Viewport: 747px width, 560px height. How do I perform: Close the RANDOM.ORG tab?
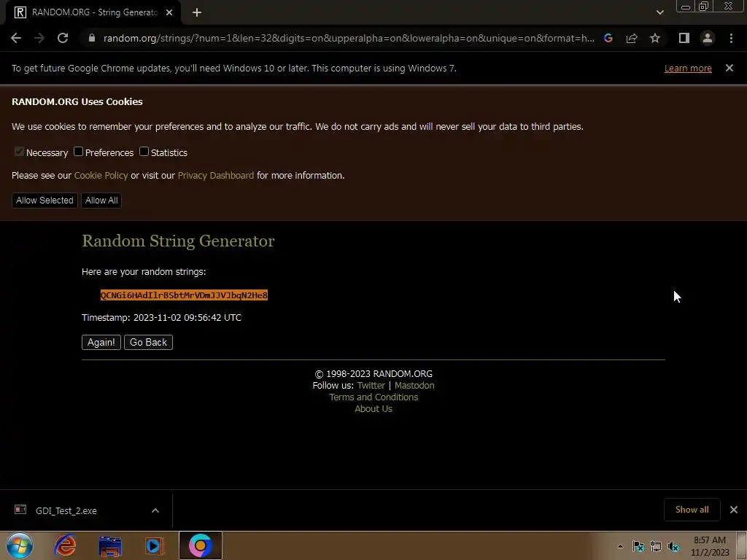169,13
